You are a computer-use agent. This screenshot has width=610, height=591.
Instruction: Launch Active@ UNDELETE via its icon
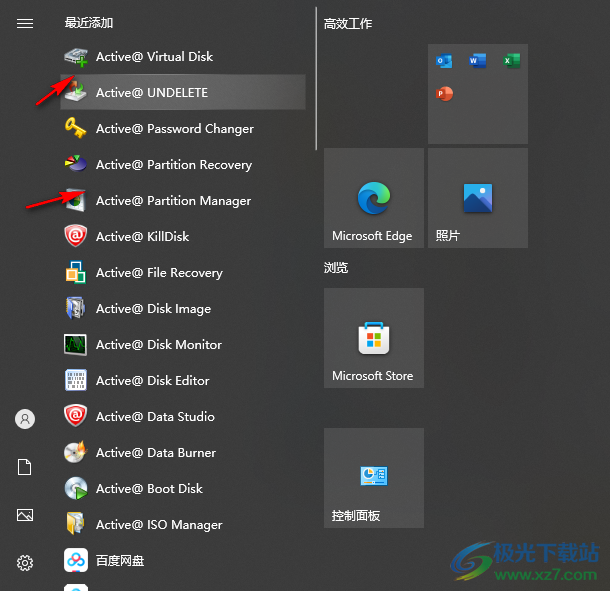(x=75, y=91)
